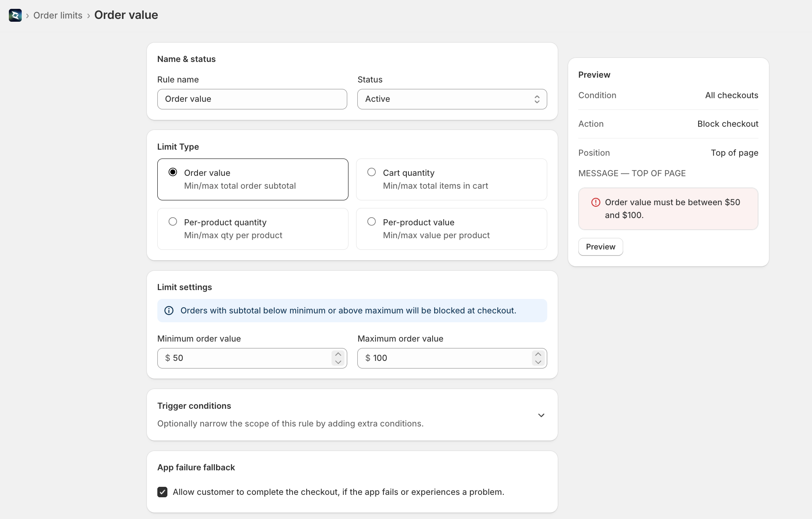Choose Per-product quantity limit type
Image resolution: width=812 pixels, height=519 pixels.
(253, 229)
